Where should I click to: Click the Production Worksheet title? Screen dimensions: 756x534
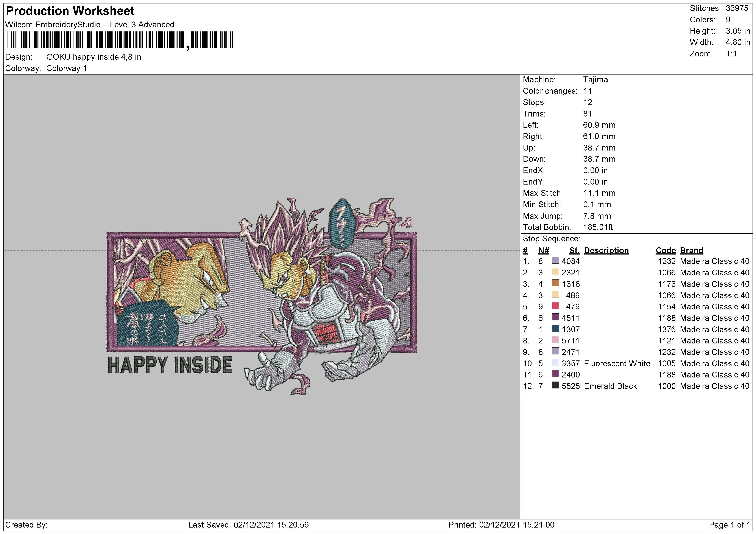pyautogui.click(x=70, y=11)
